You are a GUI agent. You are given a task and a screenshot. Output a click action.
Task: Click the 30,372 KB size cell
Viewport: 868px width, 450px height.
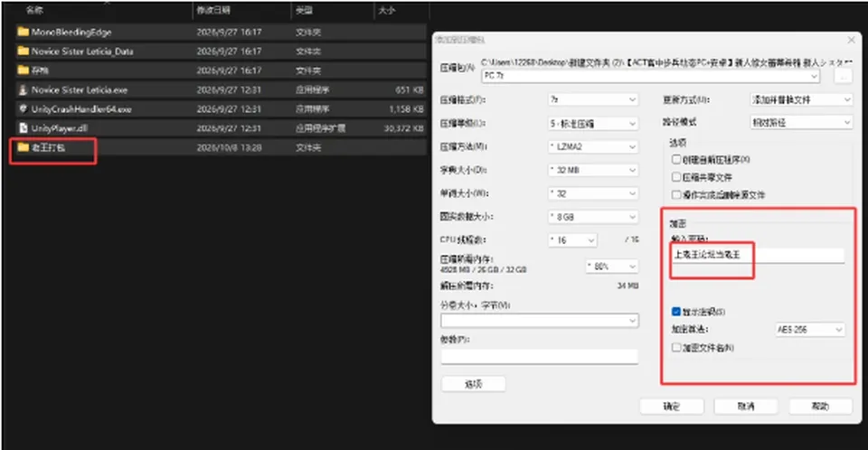point(404,128)
